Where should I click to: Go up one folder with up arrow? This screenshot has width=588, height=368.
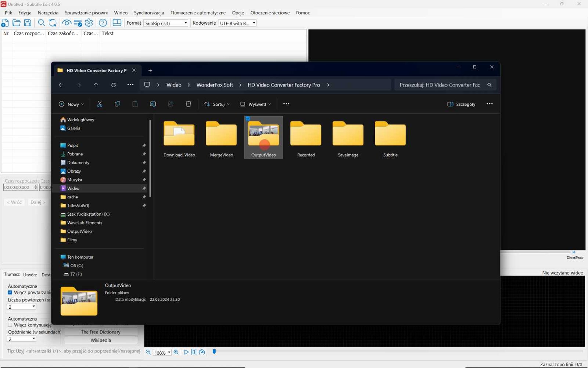pos(96,85)
